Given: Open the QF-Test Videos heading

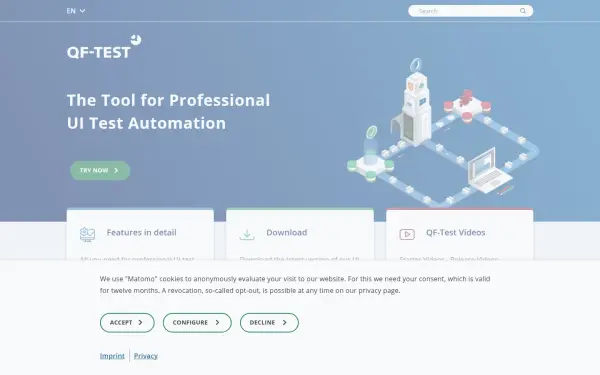Looking at the screenshot, I should (x=455, y=233).
